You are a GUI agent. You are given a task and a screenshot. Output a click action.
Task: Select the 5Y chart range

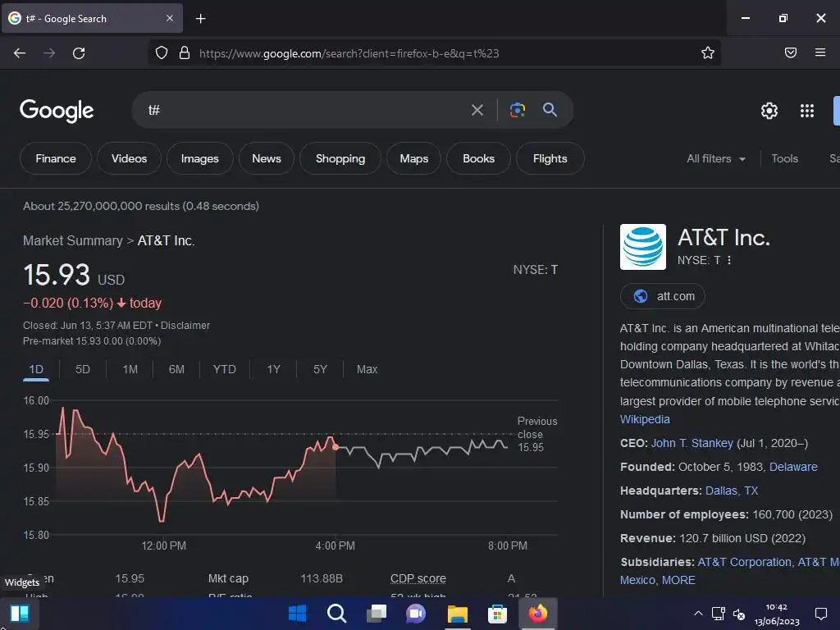coord(320,369)
